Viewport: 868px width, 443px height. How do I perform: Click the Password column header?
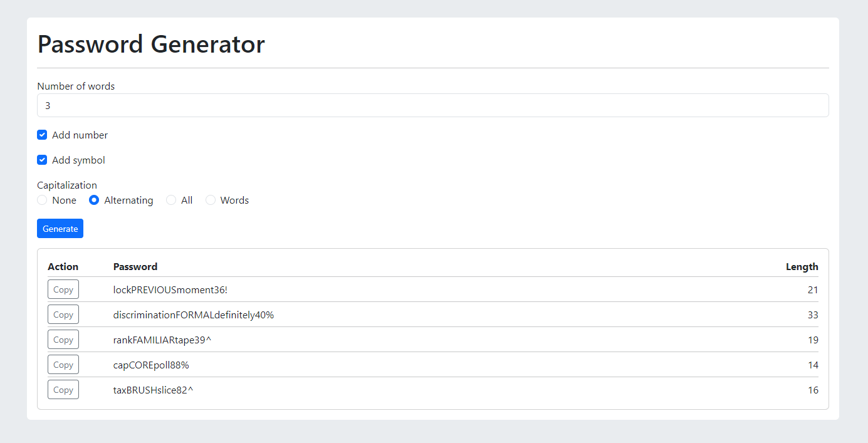coord(135,266)
